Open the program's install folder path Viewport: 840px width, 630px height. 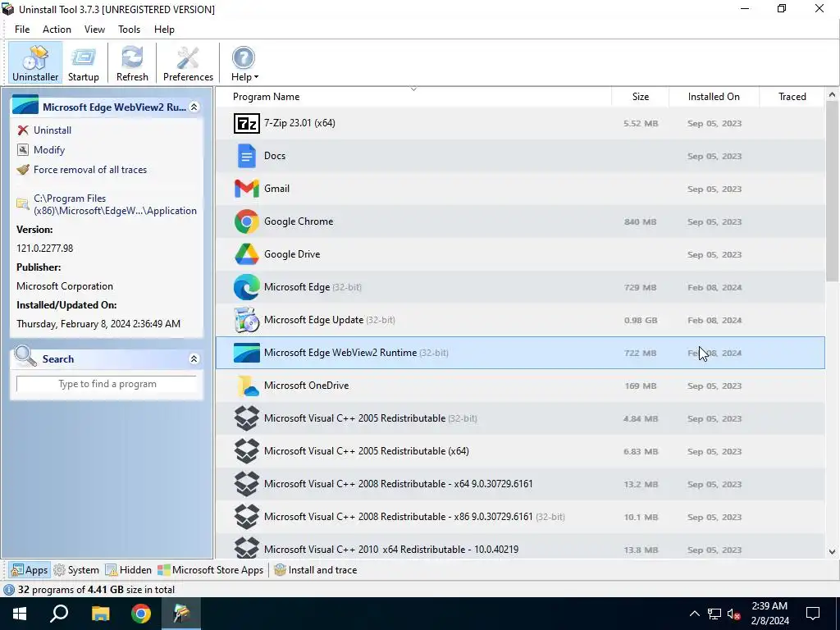coord(115,204)
